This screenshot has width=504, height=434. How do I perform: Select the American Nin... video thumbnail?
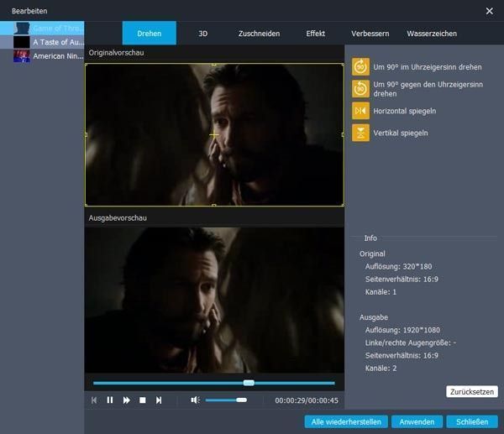pos(22,56)
